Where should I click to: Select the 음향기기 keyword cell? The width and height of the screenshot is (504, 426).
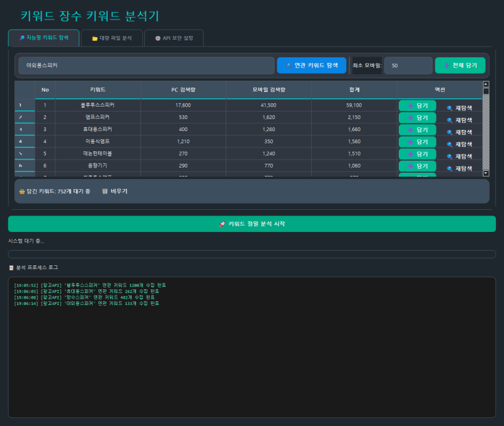click(x=98, y=166)
